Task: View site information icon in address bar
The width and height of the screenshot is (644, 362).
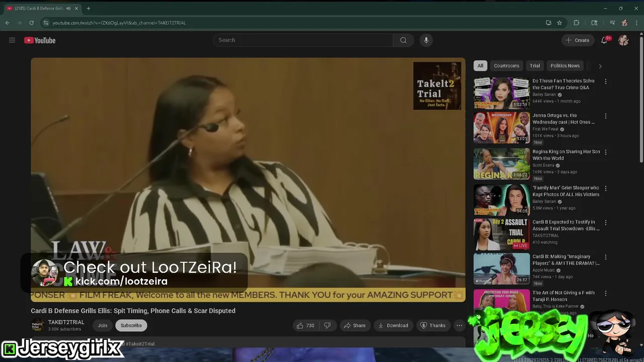Action: click(x=46, y=23)
